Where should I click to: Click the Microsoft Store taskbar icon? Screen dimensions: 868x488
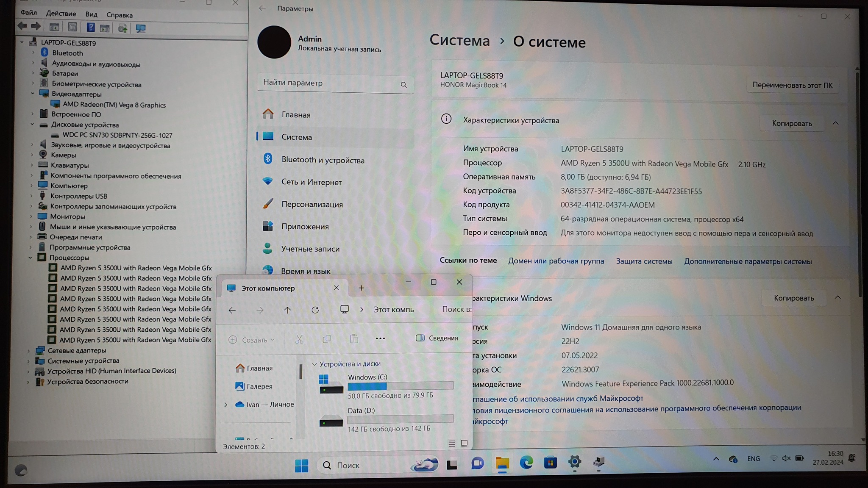550,463
